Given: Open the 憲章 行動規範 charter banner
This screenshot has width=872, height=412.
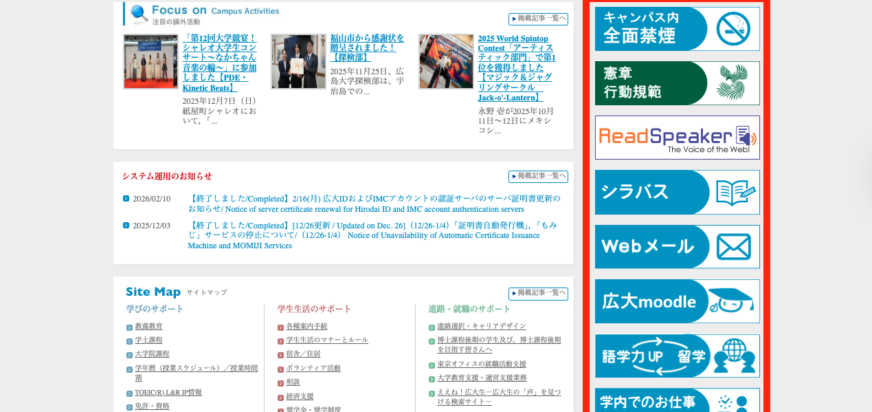Looking at the screenshot, I should pyautogui.click(x=677, y=83).
